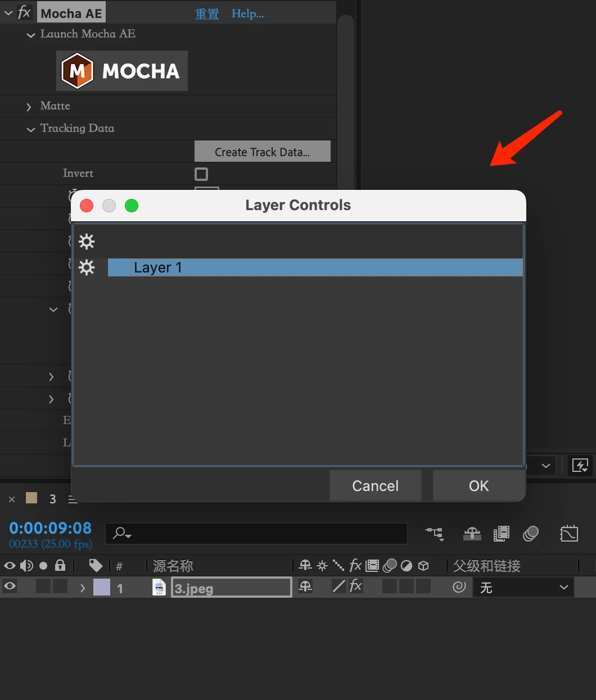
Task: Toggle the lock box for 3.jpeg layer
Action: coord(60,587)
